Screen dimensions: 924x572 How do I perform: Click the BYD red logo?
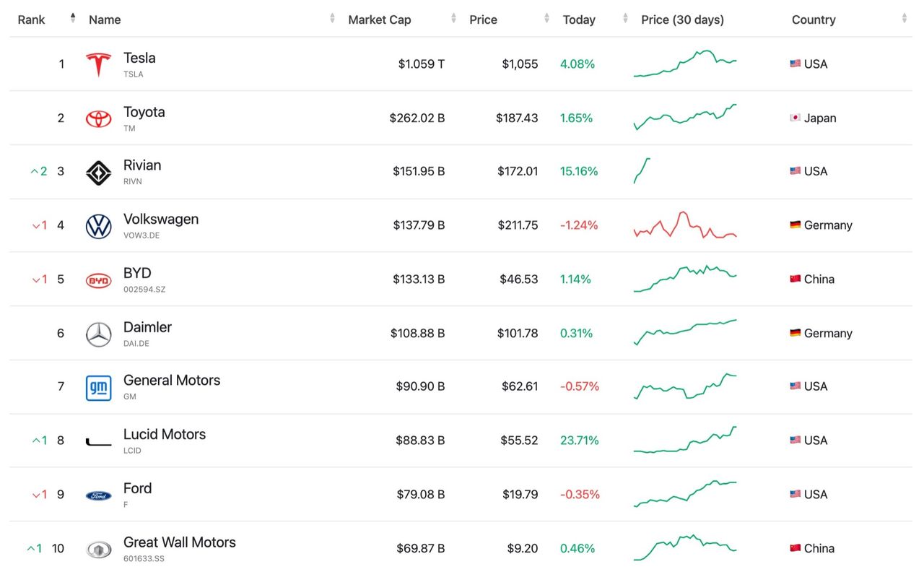[98, 280]
